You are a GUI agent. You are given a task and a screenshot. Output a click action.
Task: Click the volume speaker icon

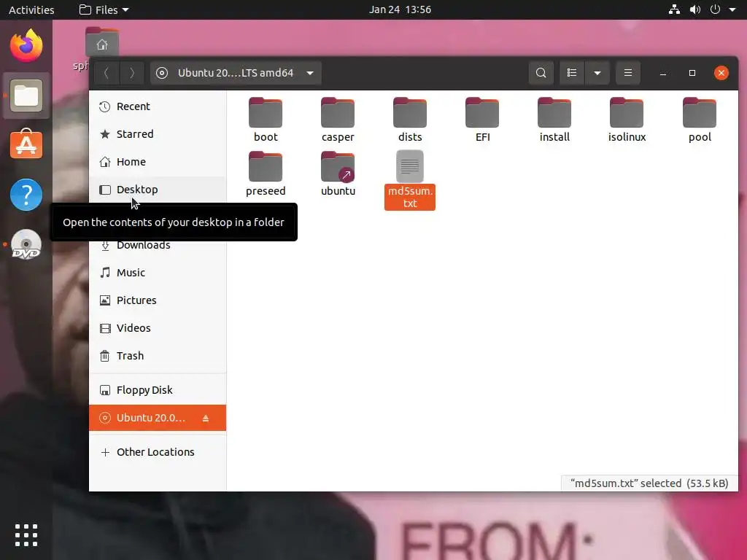click(695, 9)
